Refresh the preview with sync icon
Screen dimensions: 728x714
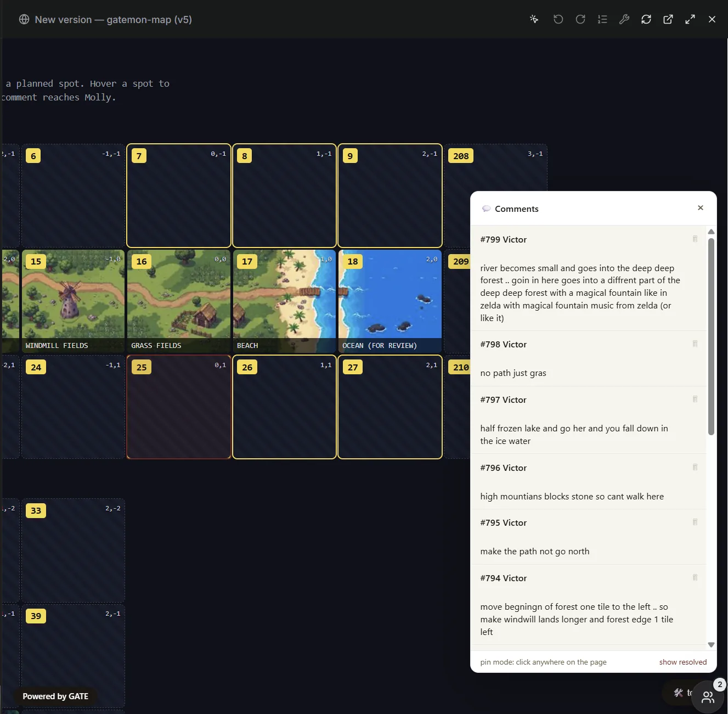pos(646,19)
